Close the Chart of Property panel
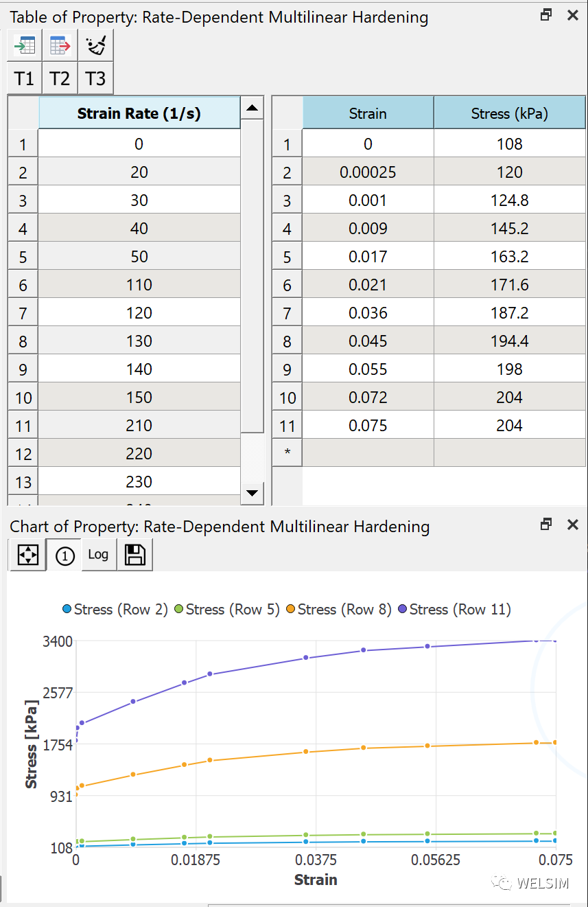 (572, 525)
